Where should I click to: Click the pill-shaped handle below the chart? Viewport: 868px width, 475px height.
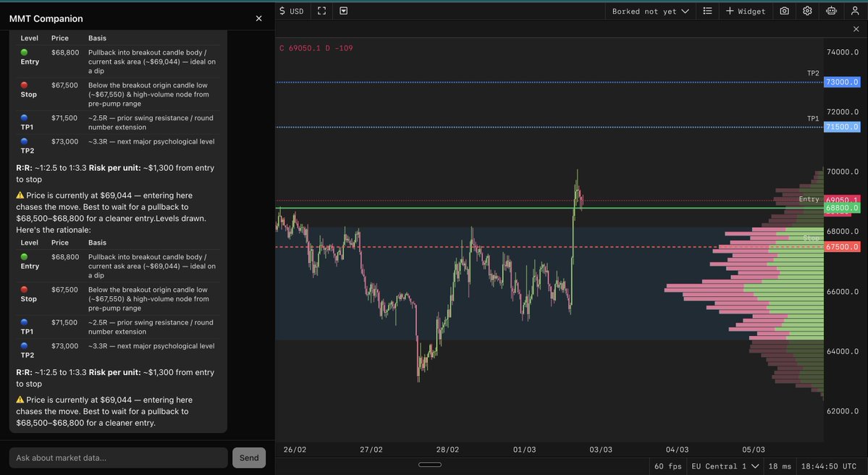(429, 464)
